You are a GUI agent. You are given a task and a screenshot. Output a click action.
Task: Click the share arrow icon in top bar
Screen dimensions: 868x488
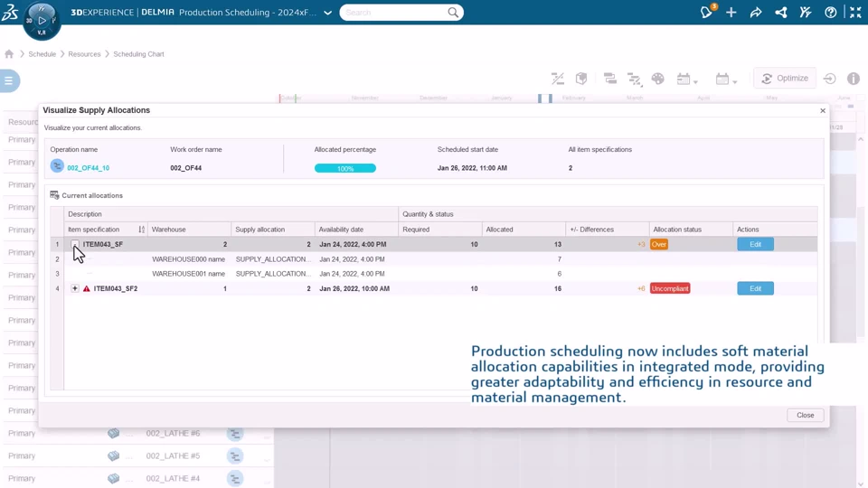756,12
